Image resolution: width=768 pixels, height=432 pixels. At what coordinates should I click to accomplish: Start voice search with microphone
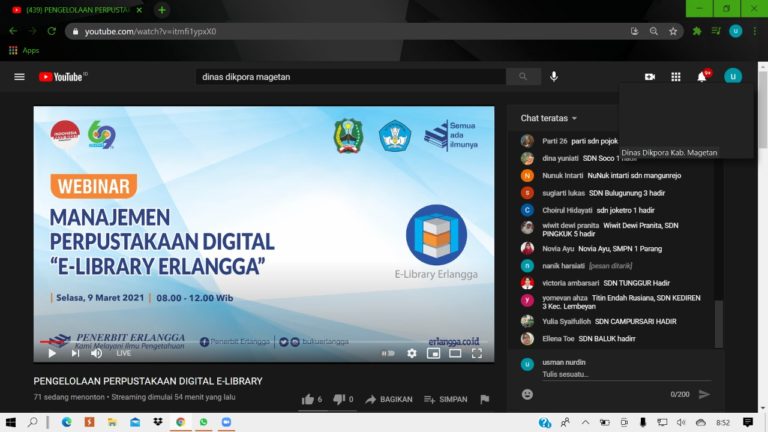[x=553, y=76]
